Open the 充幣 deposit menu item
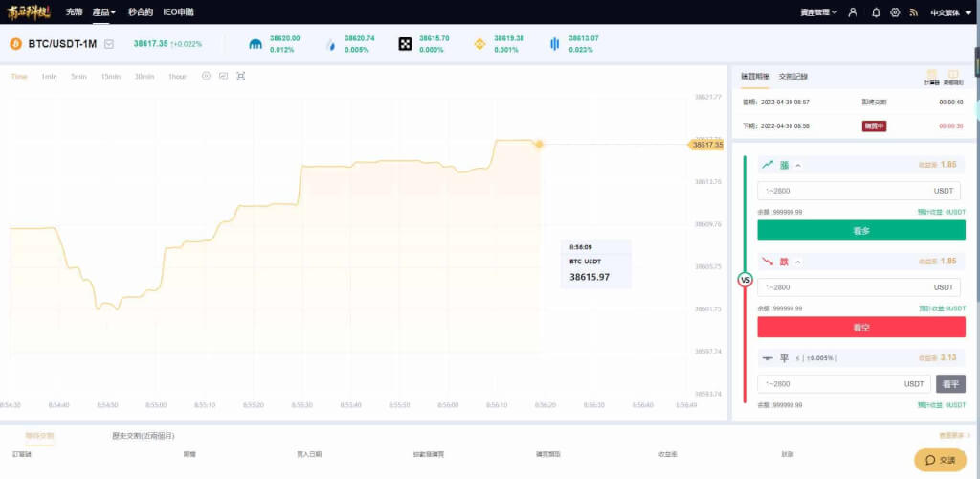The image size is (980, 479). pyautogui.click(x=74, y=11)
